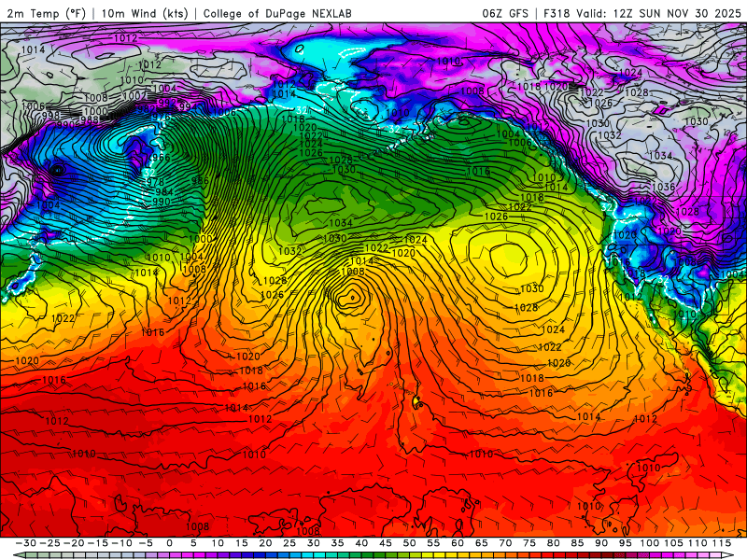Click the 'F318' forecast hour text

(x=557, y=13)
